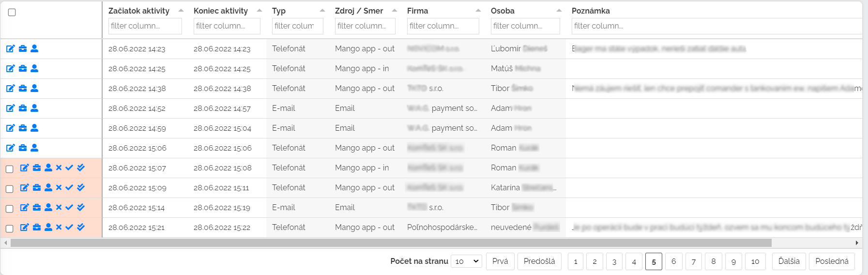Sort by Začiatok aktivity column arrow
The height and width of the screenshot is (275, 868).
click(x=181, y=11)
